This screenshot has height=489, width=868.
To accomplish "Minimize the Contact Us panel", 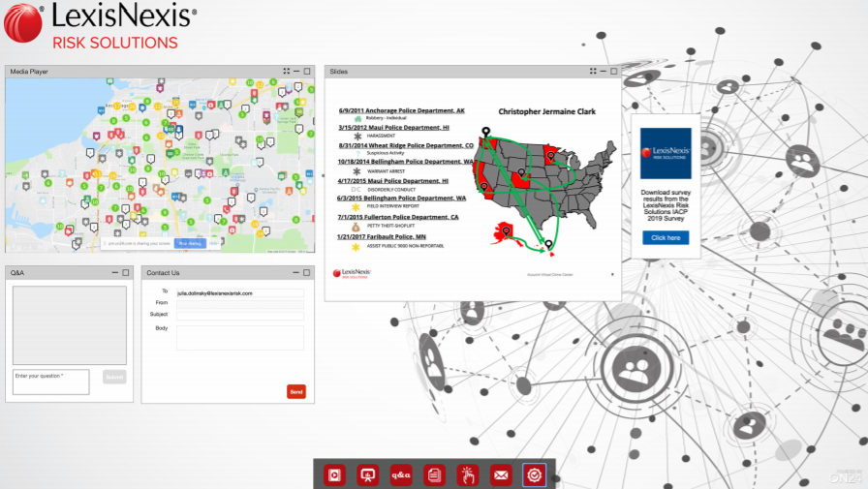I will tap(296, 273).
